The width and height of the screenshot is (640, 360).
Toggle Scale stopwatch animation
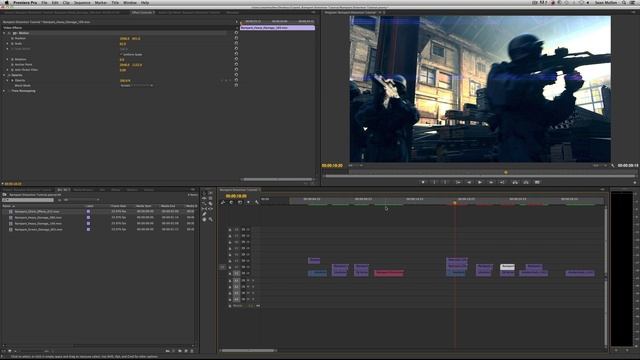pyautogui.click(x=12, y=44)
